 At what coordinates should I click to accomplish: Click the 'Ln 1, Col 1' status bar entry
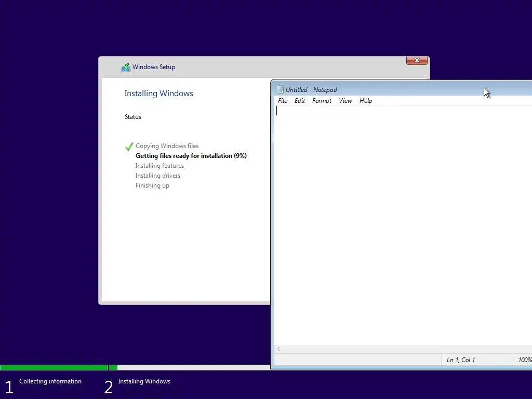coord(461,360)
